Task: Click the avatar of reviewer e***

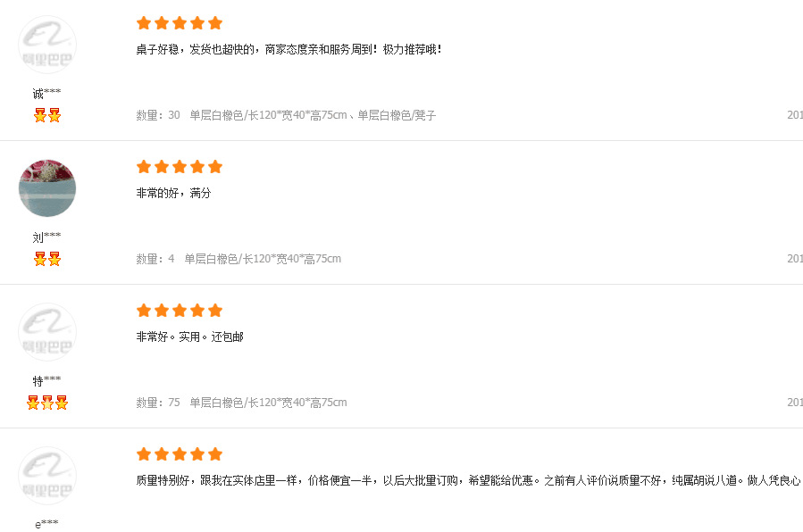Action: (x=47, y=476)
